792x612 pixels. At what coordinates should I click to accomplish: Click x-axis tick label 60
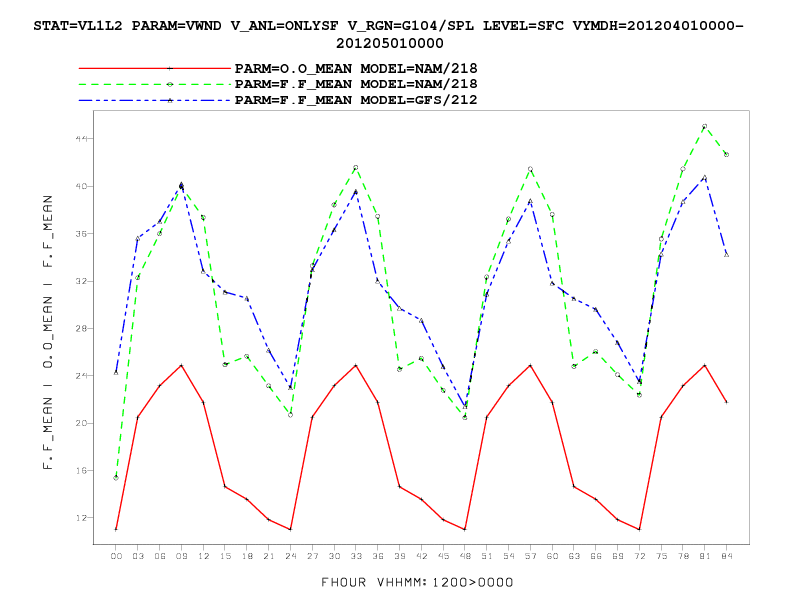click(x=553, y=556)
